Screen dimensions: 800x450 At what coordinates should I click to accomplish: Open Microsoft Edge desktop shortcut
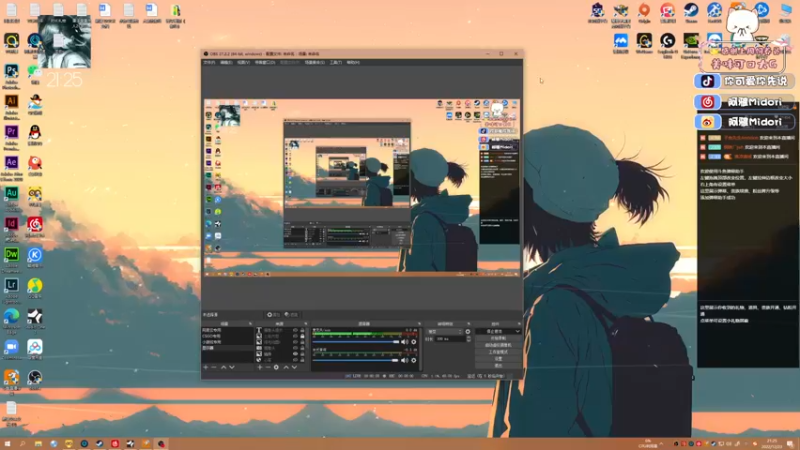(x=11, y=316)
